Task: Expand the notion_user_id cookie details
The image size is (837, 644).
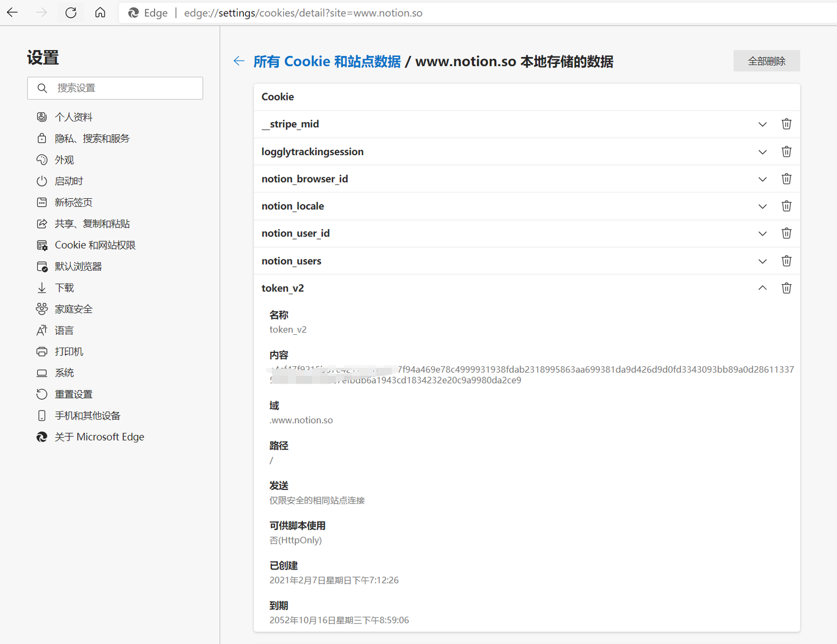Action: 762,233
